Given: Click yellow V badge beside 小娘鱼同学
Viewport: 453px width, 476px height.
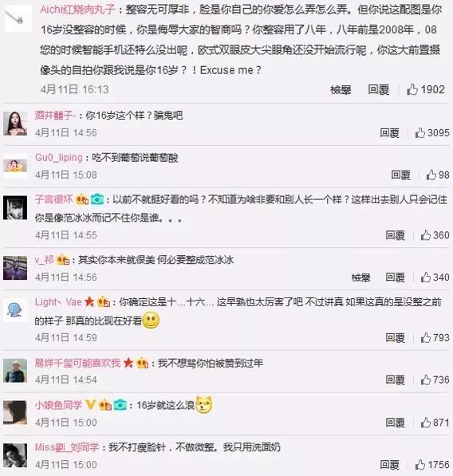Looking at the screenshot, I should click(x=90, y=404).
